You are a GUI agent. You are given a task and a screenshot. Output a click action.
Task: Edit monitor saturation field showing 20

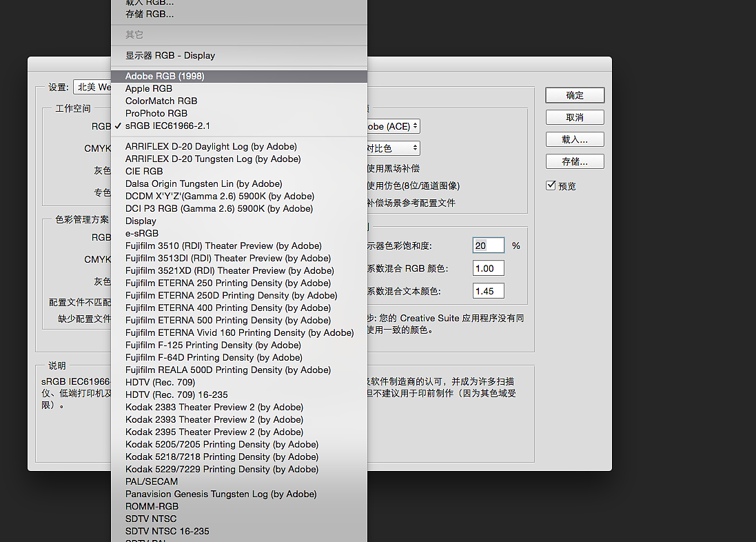(489, 245)
